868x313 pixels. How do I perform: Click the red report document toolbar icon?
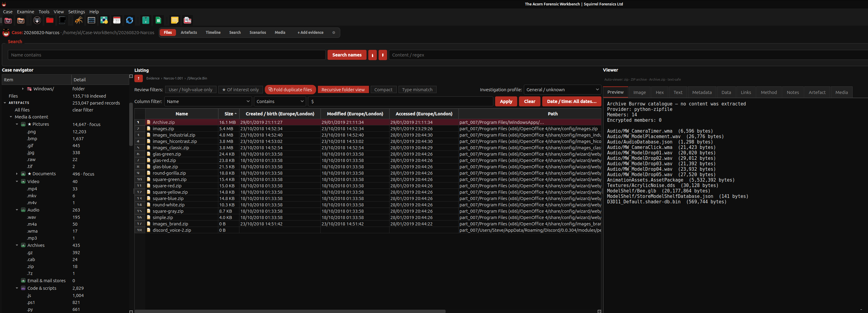click(187, 21)
